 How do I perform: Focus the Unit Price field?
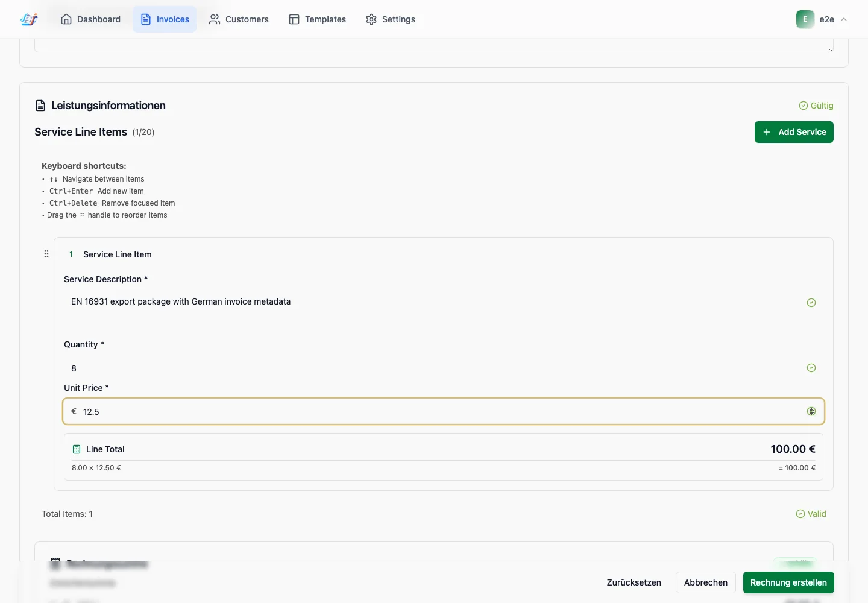click(444, 411)
